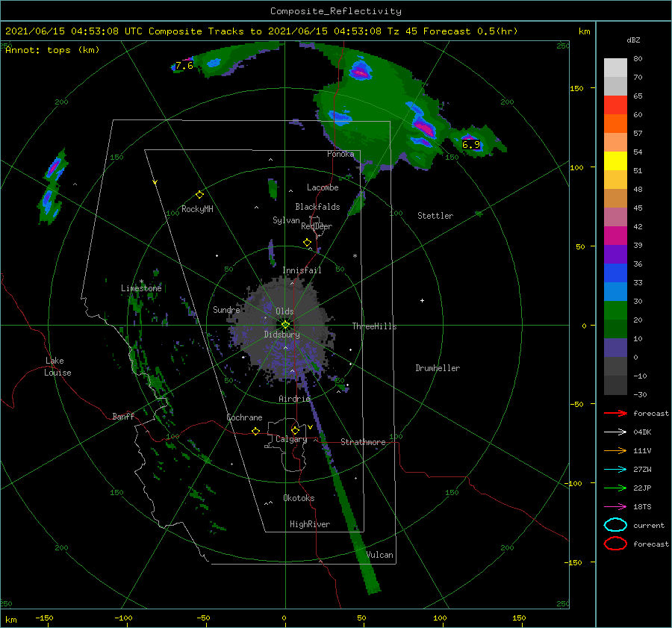The height and width of the screenshot is (628, 672).
Task: Click the 'Annot: tops (km)' label
Action: tap(52, 50)
